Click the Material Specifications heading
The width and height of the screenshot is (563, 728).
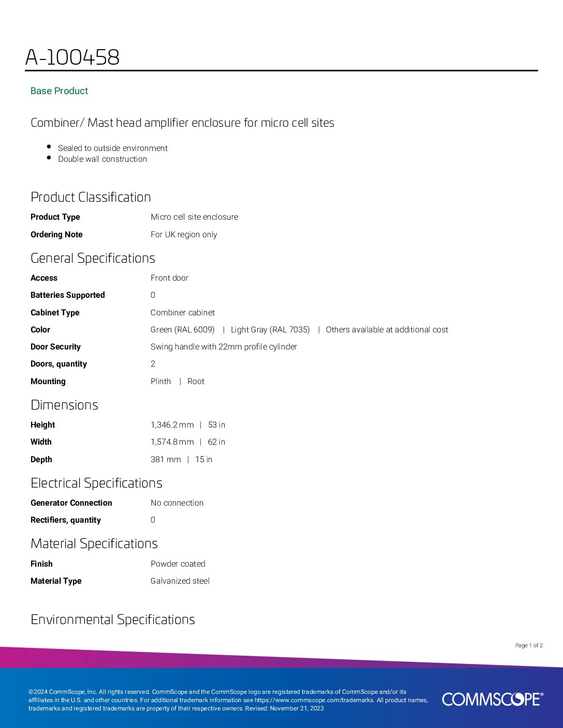click(x=94, y=543)
